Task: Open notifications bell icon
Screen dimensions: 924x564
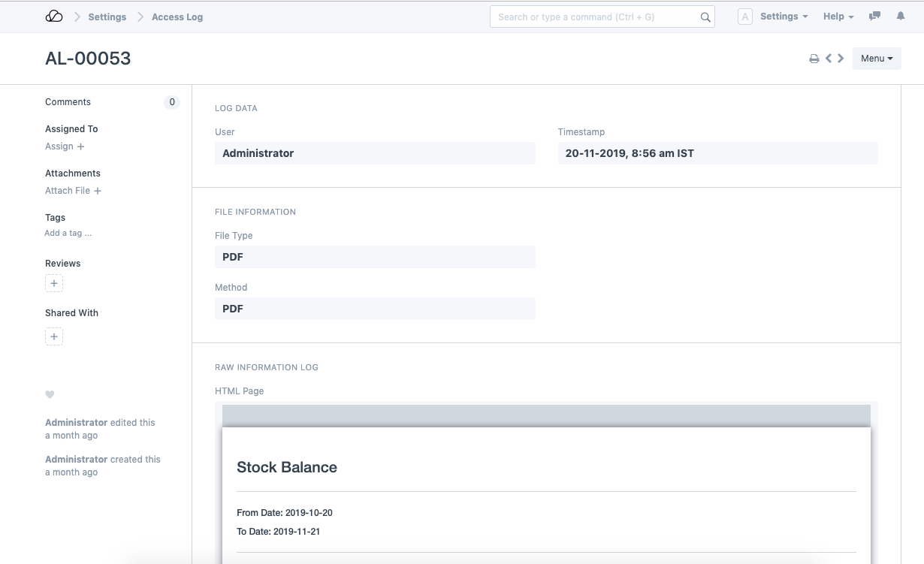Action: click(901, 17)
